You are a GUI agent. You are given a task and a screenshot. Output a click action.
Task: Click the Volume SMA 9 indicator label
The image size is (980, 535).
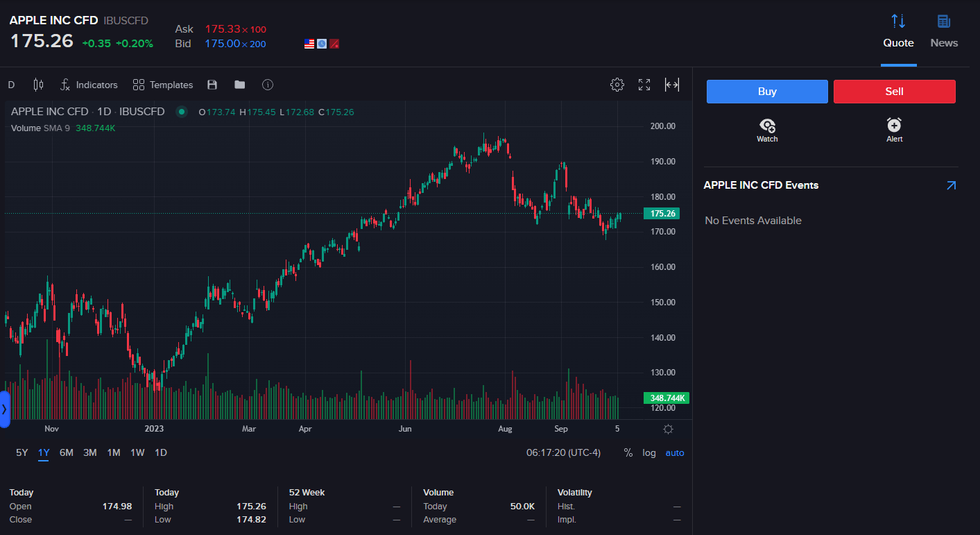tap(40, 128)
